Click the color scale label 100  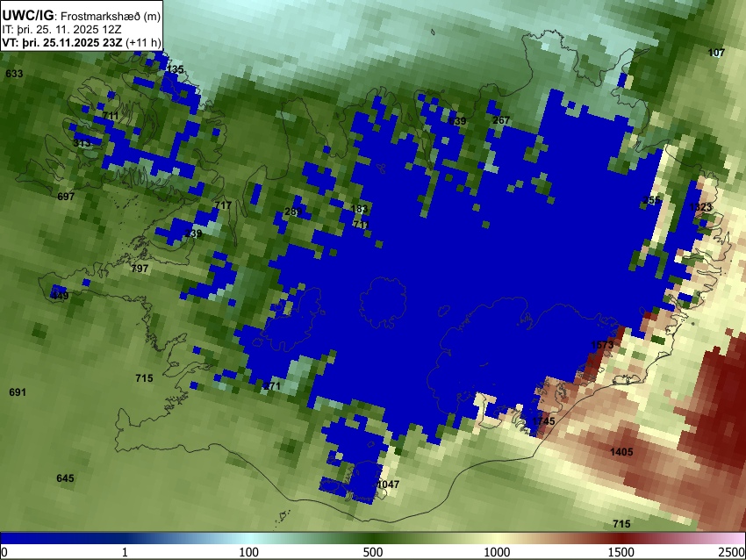[249, 552]
